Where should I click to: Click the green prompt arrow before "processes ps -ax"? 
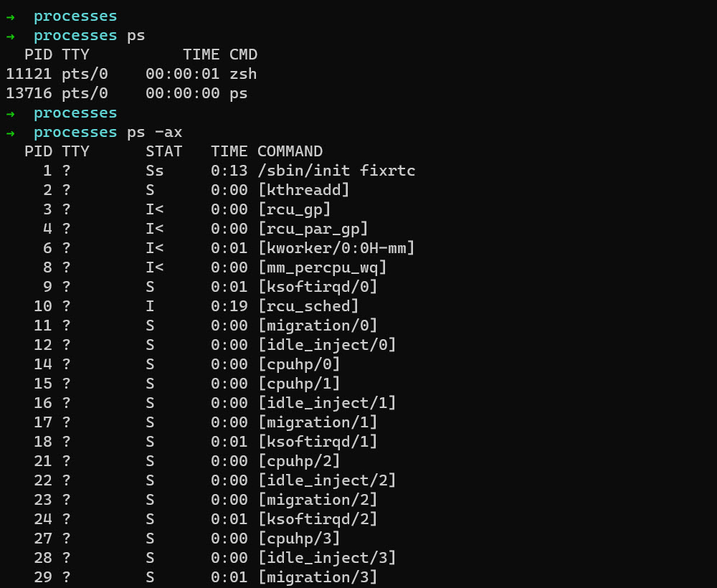click(10, 133)
